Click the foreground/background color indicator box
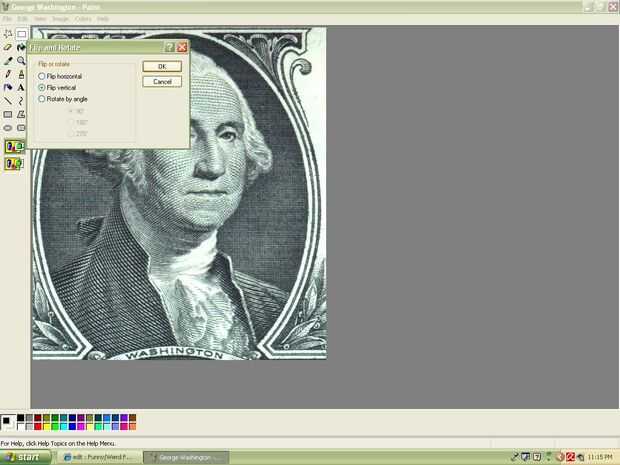 (x=8, y=422)
